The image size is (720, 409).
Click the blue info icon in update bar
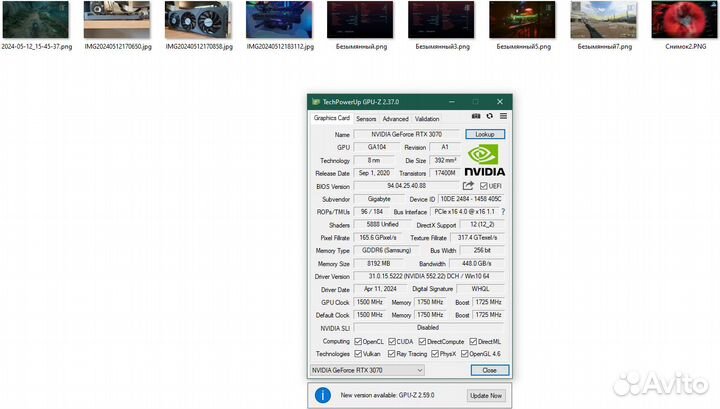click(x=323, y=395)
